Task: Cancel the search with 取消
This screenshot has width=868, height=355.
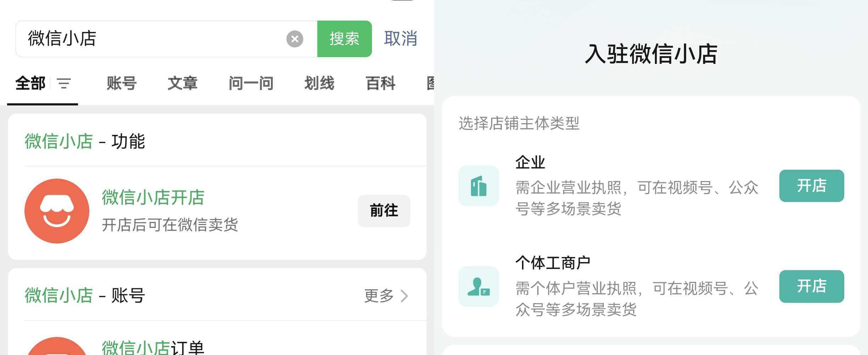Action: [400, 39]
